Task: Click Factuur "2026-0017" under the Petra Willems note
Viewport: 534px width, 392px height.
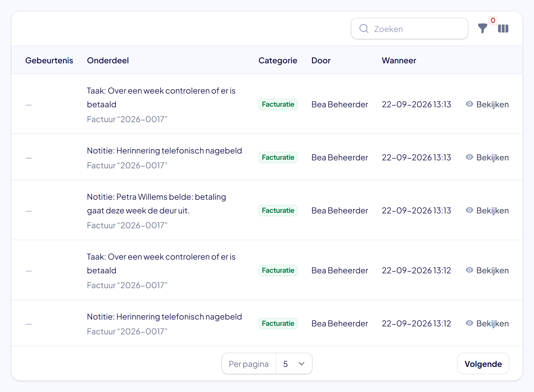Action: tap(127, 225)
